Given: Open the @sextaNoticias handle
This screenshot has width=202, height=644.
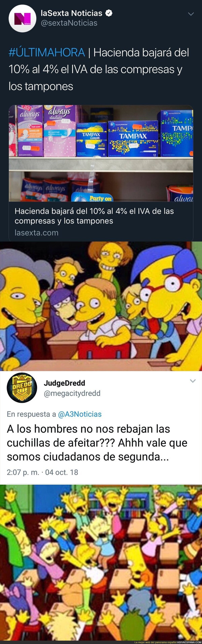Looking at the screenshot, I should coord(69,23).
